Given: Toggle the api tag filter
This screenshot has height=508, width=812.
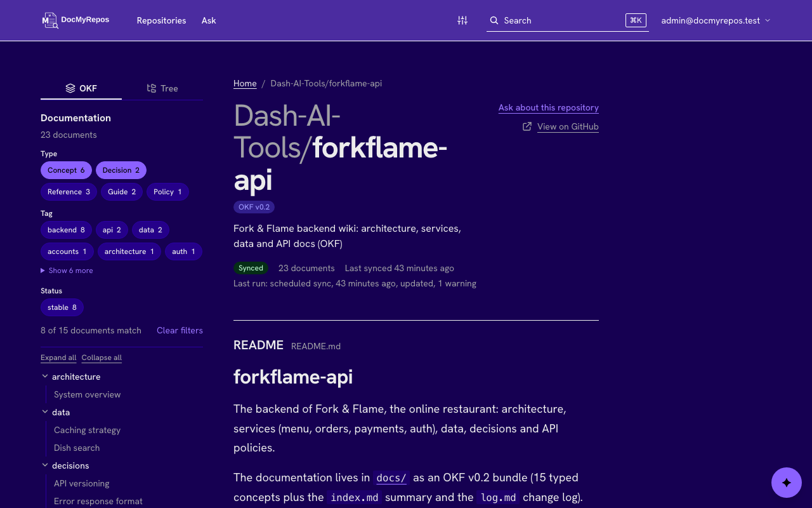Looking at the screenshot, I should pyautogui.click(x=112, y=230).
